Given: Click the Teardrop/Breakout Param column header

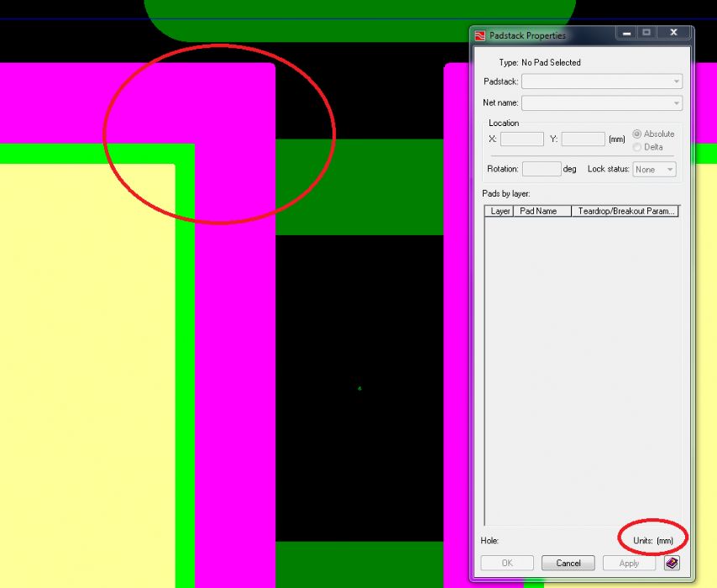Looking at the screenshot, I should click(625, 212).
